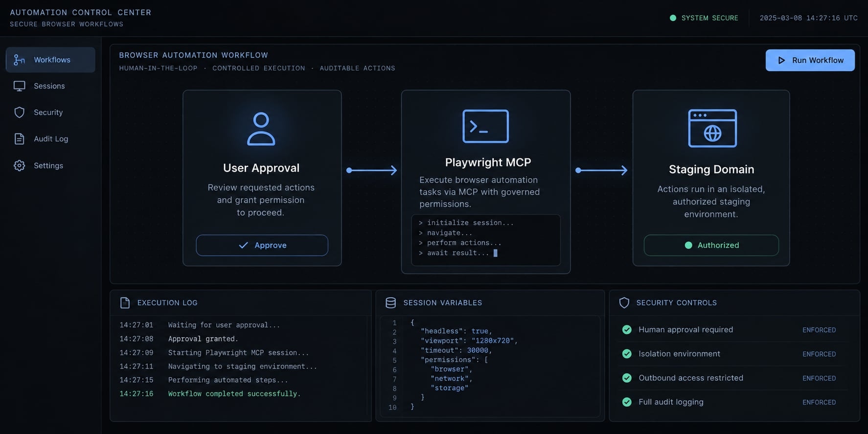This screenshot has height=434, width=868.
Task: Click the Execution Log file icon
Action: pyautogui.click(x=125, y=303)
